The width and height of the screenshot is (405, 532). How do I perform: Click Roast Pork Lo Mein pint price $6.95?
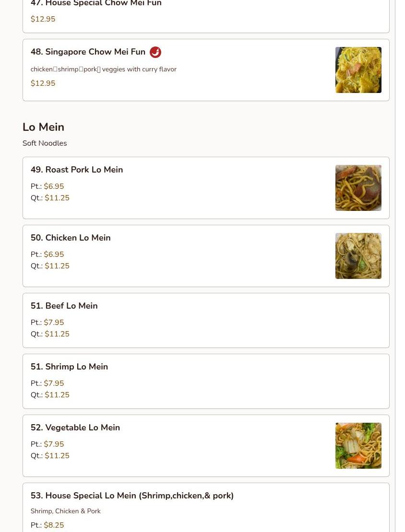[54, 186]
